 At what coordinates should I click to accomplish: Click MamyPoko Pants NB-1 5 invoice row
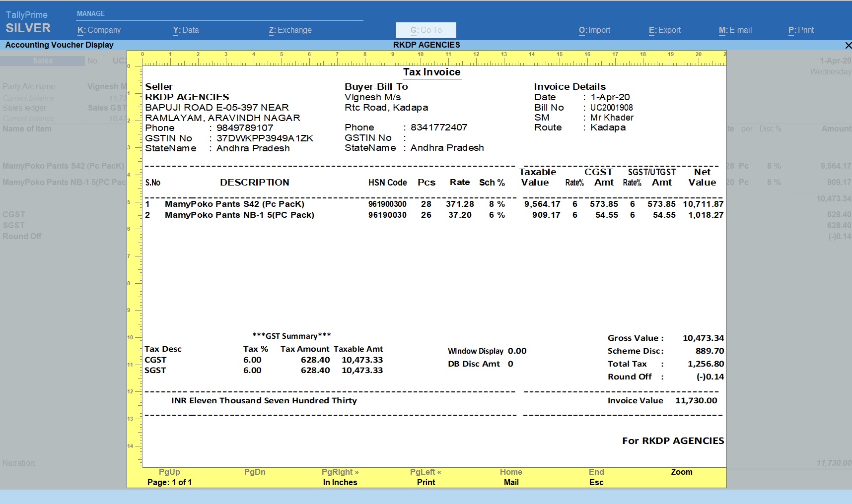434,215
